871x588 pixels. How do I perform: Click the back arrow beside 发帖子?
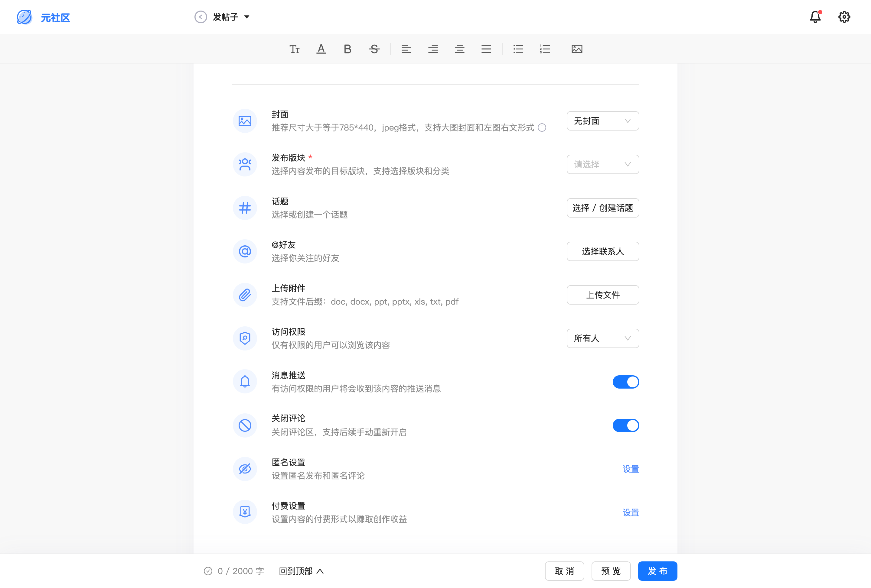[201, 17]
